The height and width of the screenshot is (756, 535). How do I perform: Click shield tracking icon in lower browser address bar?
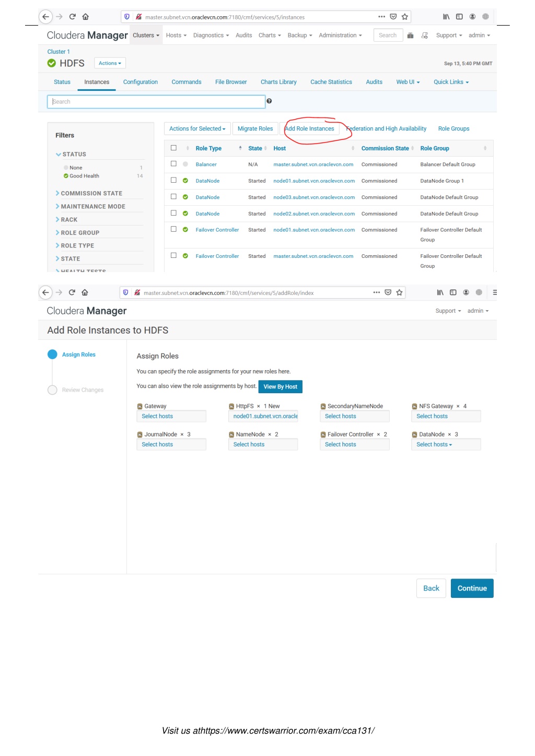(x=125, y=292)
